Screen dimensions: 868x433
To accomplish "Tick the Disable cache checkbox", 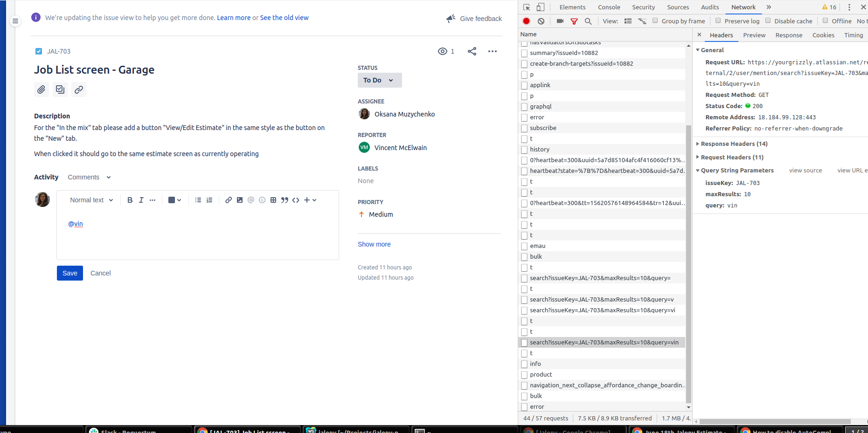I will [x=768, y=21].
